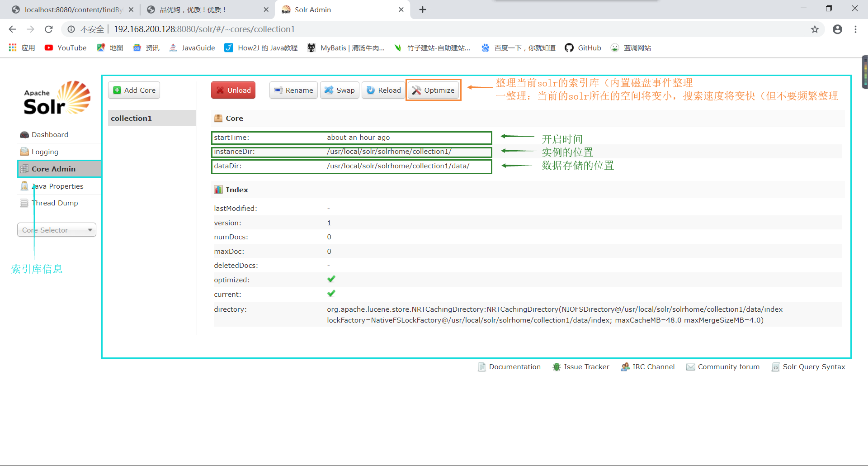Open the Logging section

(43, 152)
